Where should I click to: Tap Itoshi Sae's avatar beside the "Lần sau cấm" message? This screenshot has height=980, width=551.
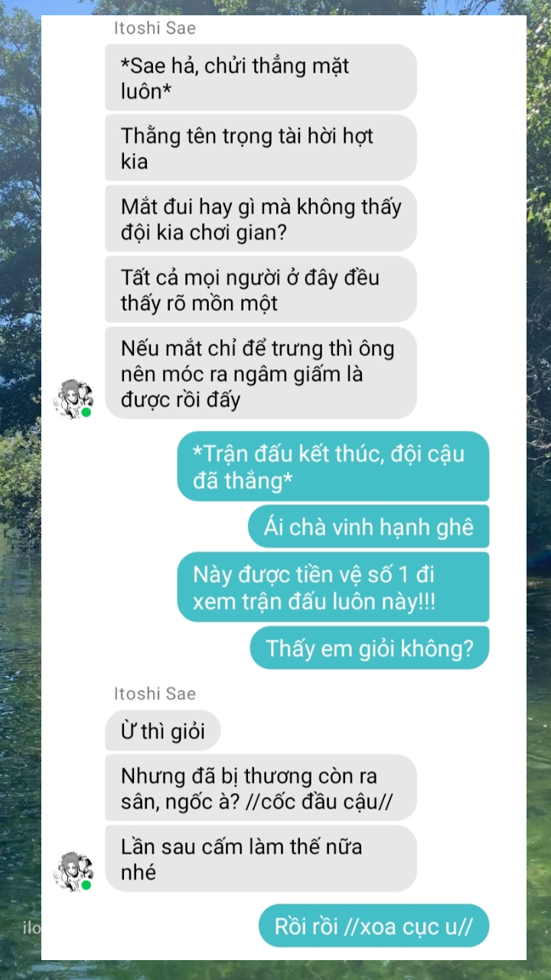point(73,871)
